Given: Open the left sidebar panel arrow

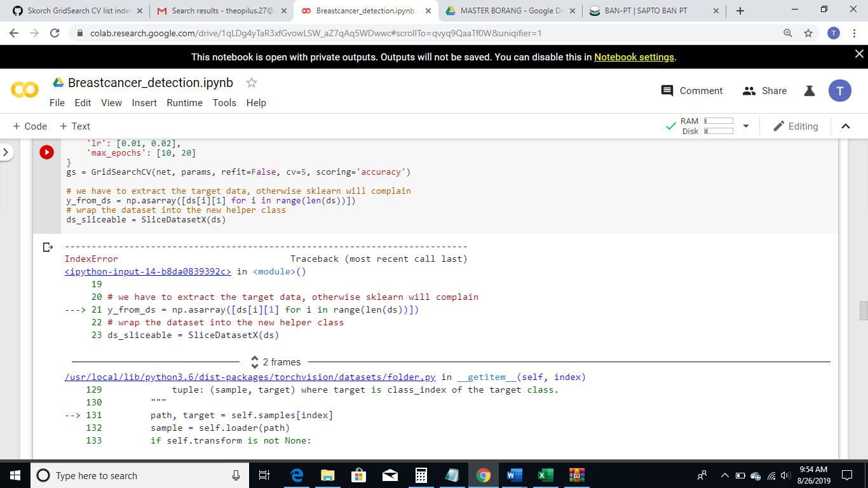Looking at the screenshot, I should [x=6, y=152].
